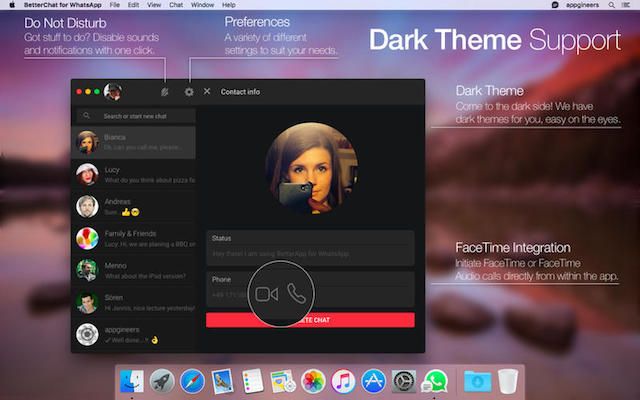The height and width of the screenshot is (400, 640).
Task: Open the File menu
Action: tap(115, 5)
